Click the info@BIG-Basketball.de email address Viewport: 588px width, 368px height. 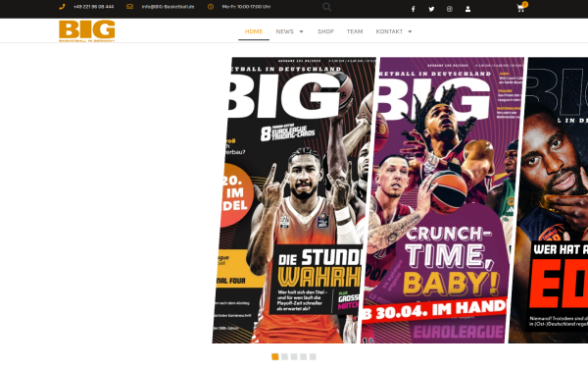click(x=168, y=7)
